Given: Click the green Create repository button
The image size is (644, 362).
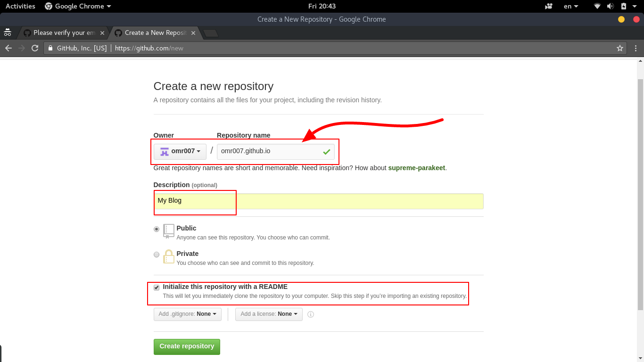Looking at the screenshot, I should point(187,346).
